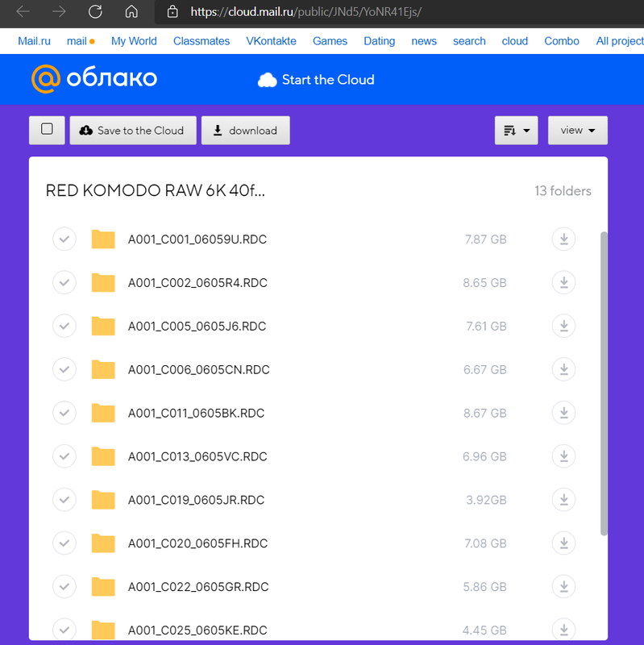644x645 pixels.
Task: Download folder A001_C001_06059U.RDC via its arrow icon
Action: point(563,239)
